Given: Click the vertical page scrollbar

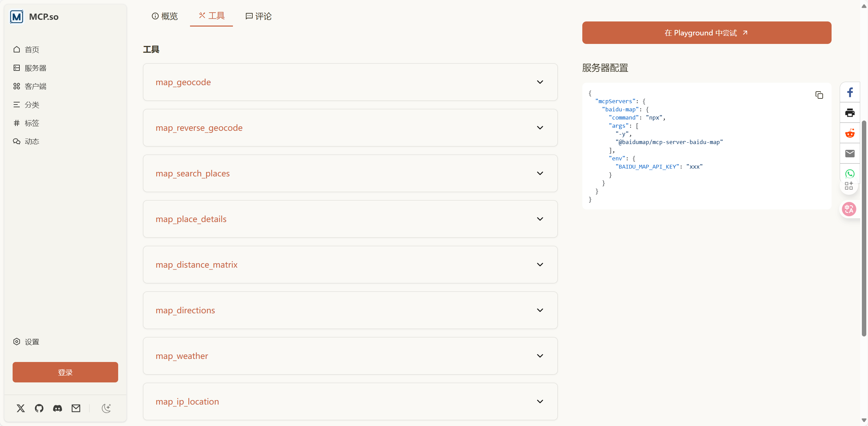Looking at the screenshot, I should (x=864, y=228).
